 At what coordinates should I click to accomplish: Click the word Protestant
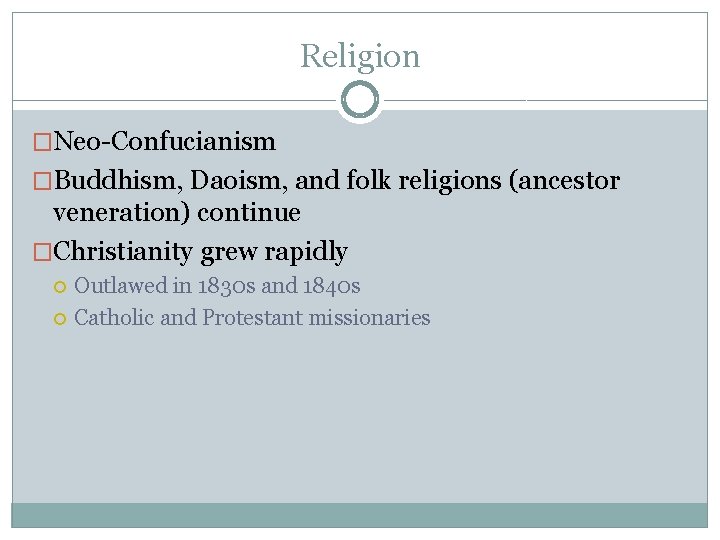(x=253, y=318)
